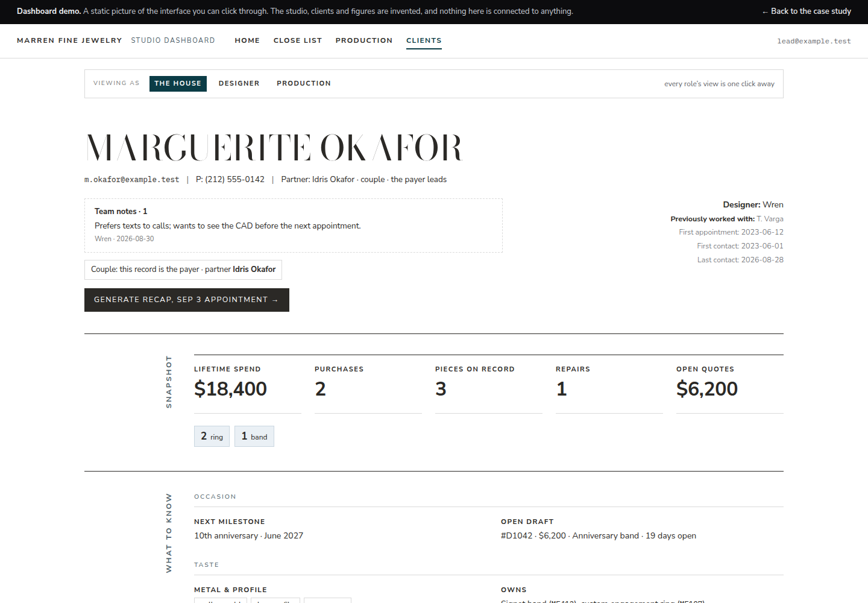Open the Idris Okafor partner record link

[x=254, y=270]
